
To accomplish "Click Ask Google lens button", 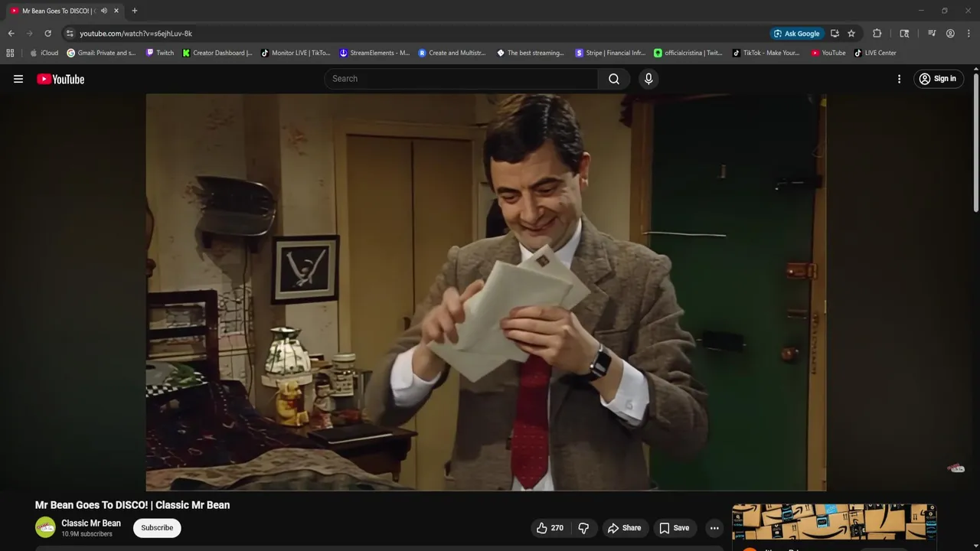I will pyautogui.click(x=796, y=34).
